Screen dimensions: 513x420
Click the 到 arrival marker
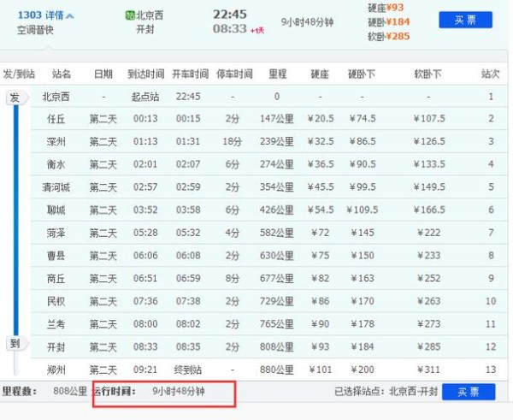click(x=15, y=344)
